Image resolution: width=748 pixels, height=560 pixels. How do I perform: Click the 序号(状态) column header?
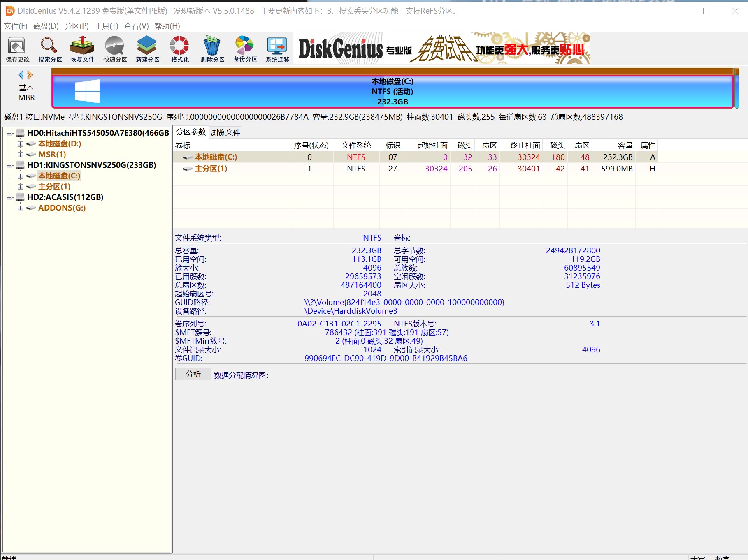click(311, 146)
